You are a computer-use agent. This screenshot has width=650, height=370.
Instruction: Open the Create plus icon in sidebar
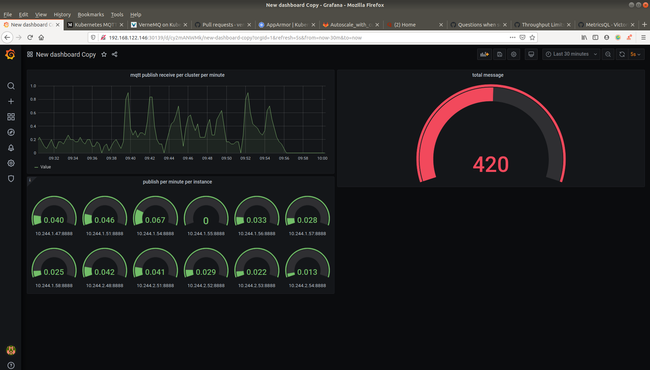[x=11, y=101]
